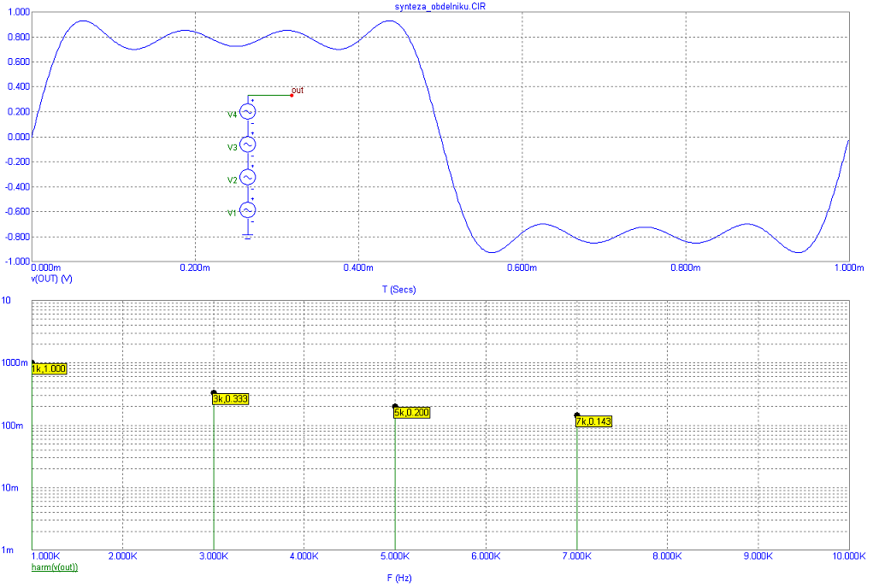The width and height of the screenshot is (873, 588).
Task: Click the 0.800m time axis label
Action: (x=686, y=268)
